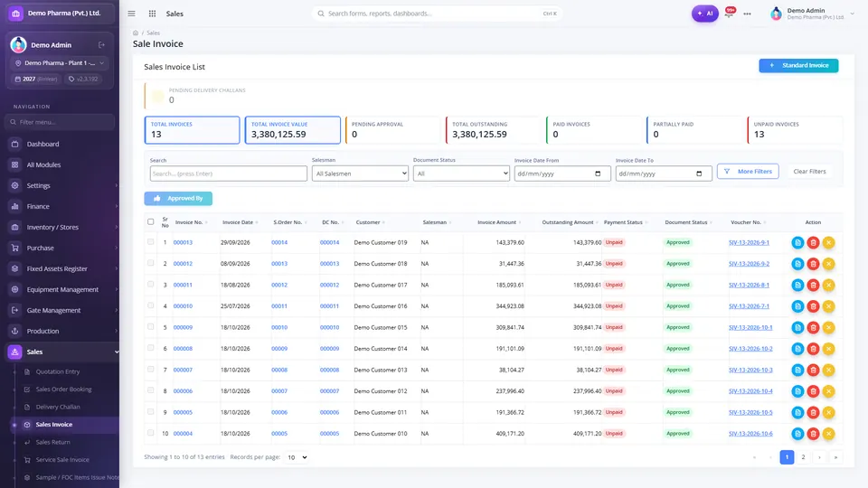Delete invoice 000013 using red action icon
This screenshot has width=868, height=488.
[x=813, y=242]
